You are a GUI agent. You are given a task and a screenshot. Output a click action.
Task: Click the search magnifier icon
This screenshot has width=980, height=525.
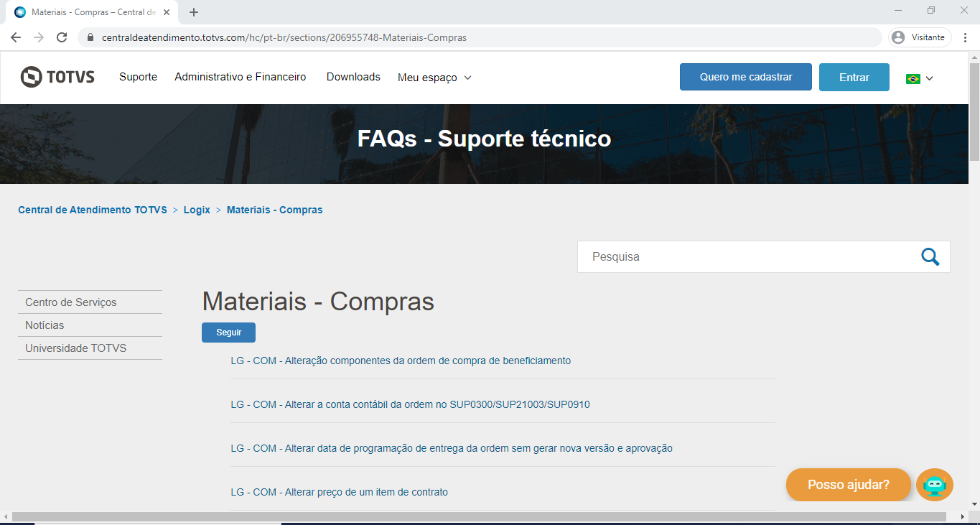930,257
